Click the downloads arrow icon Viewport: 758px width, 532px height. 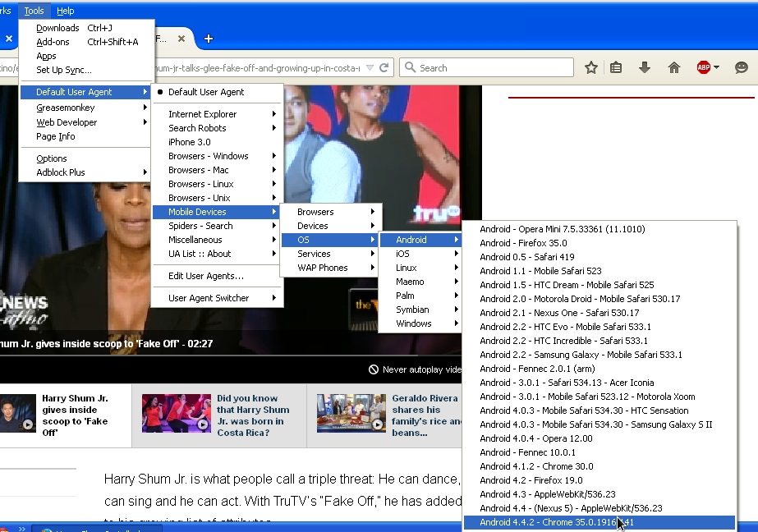click(645, 68)
